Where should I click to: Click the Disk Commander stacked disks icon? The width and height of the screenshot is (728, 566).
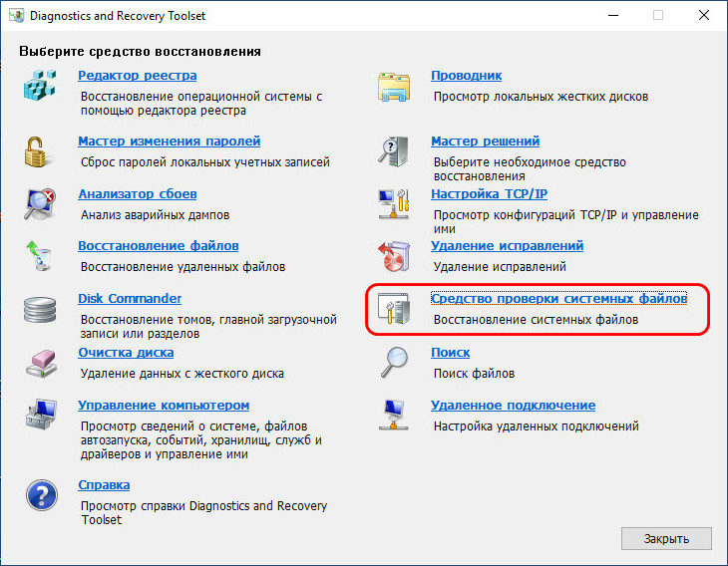click(40, 310)
